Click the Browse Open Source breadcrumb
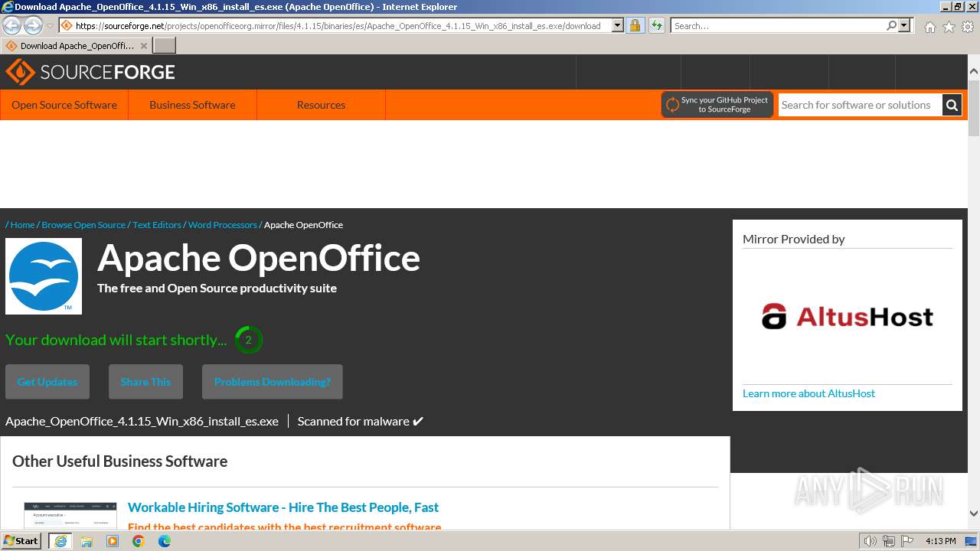Image resolution: width=980 pixels, height=551 pixels. (83, 225)
